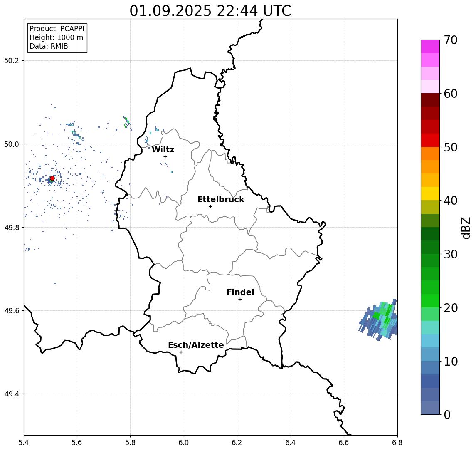Click the colorbar's 50 dBZ tick label

pos(451,147)
